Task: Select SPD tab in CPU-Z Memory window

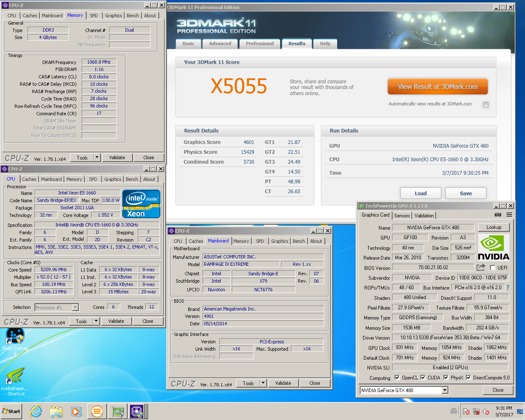Action: tap(94, 16)
